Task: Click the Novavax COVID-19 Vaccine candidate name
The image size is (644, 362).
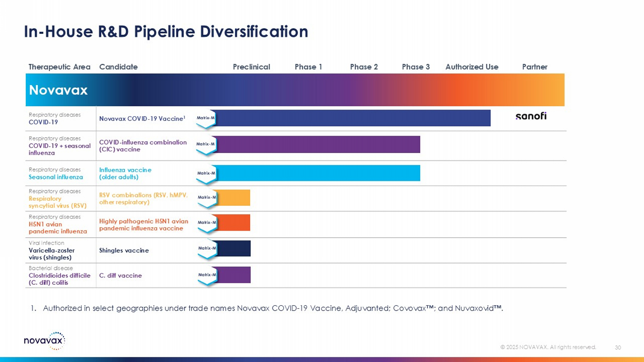Action: (x=142, y=119)
